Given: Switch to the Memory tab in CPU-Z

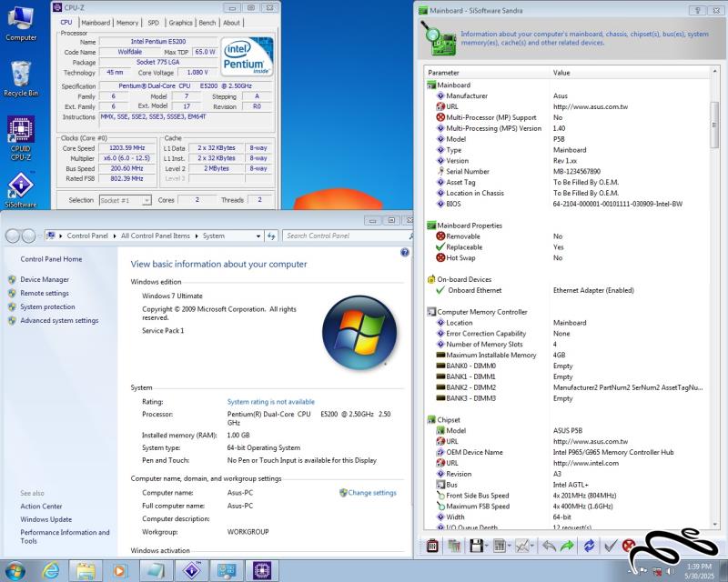Looking at the screenshot, I should (127, 23).
